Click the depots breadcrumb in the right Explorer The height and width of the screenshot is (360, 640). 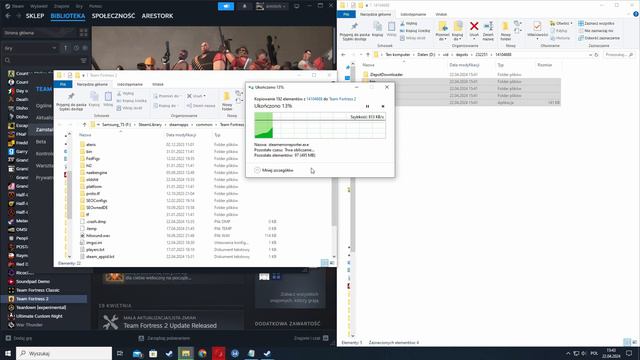pyautogui.click(x=462, y=55)
